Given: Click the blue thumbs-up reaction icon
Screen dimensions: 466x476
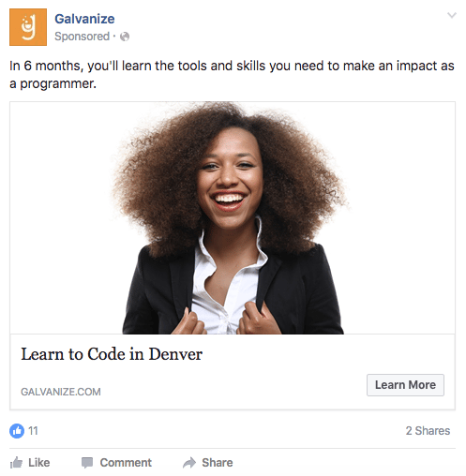Looking at the screenshot, I should (x=17, y=431).
